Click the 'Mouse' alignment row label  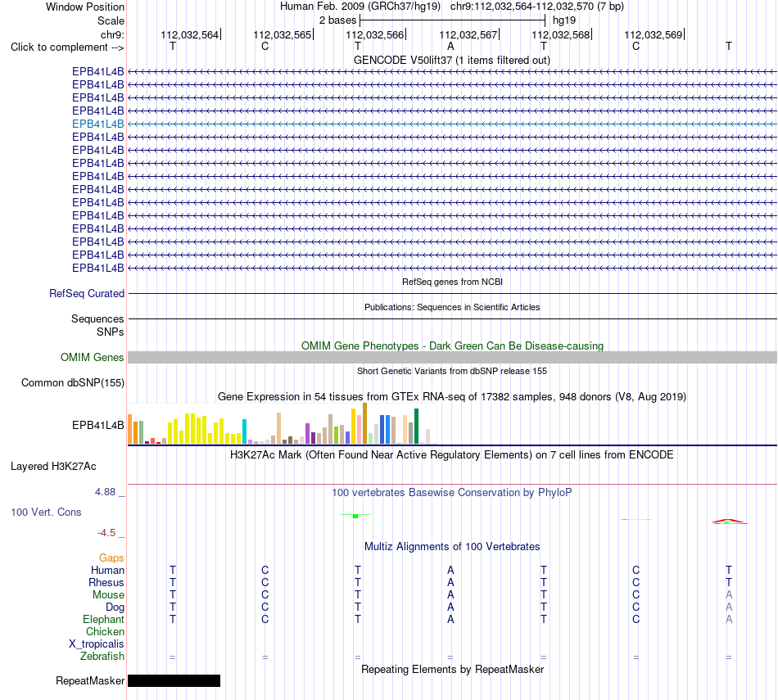(108, 595)
